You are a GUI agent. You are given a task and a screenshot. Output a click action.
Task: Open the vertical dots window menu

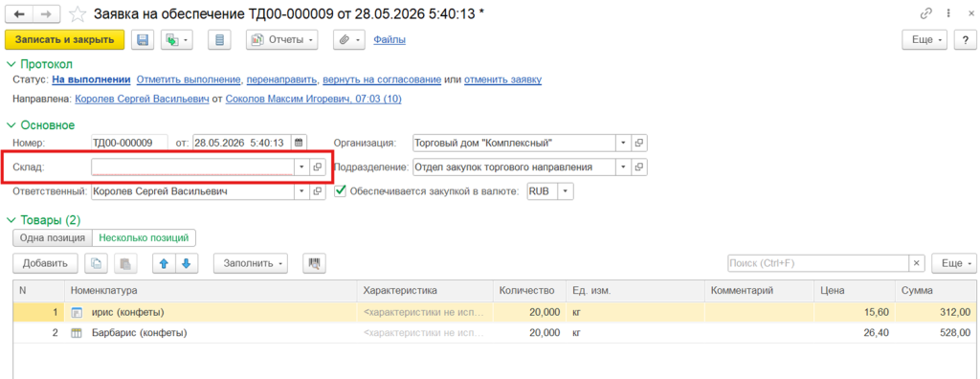click(x=948, y=13)
